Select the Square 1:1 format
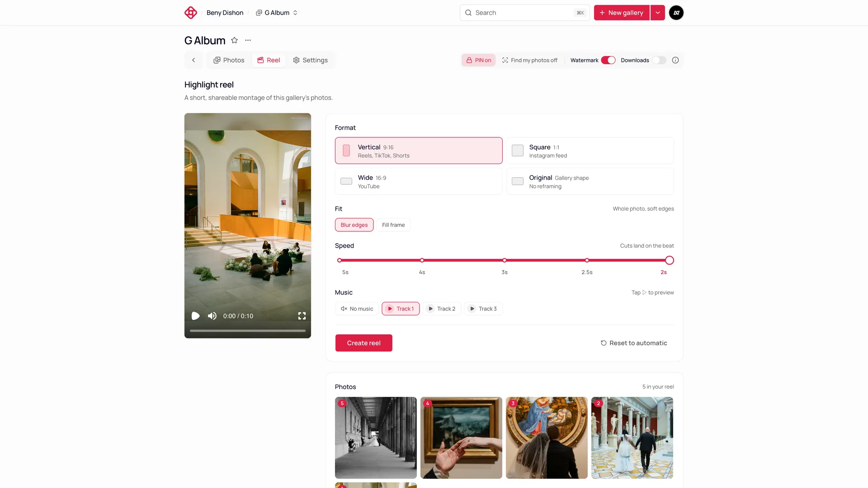The image size is (868, 488). pos(590,150)
